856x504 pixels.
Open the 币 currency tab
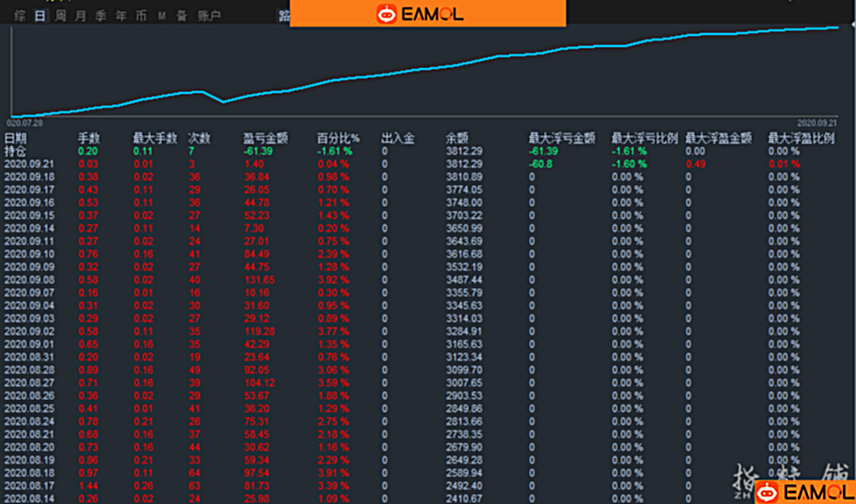point(141,16)
